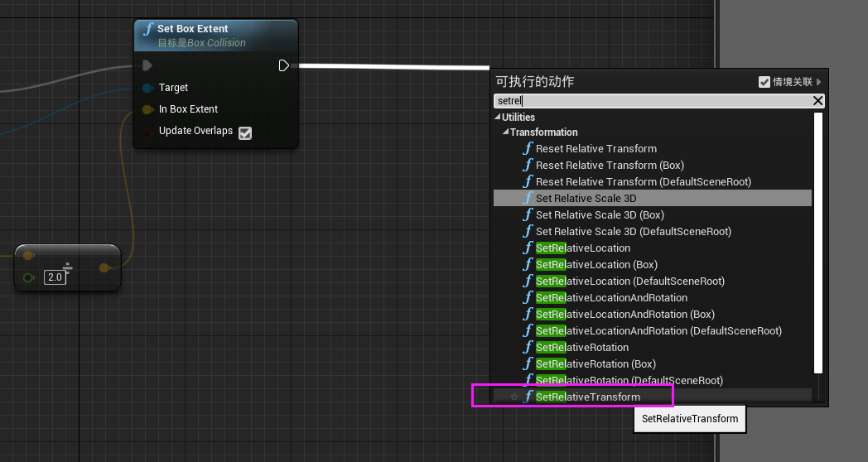Choose Set Relative Scale 3D entry
This screenshot has height=462, width=868.
[x=586, y=198]
